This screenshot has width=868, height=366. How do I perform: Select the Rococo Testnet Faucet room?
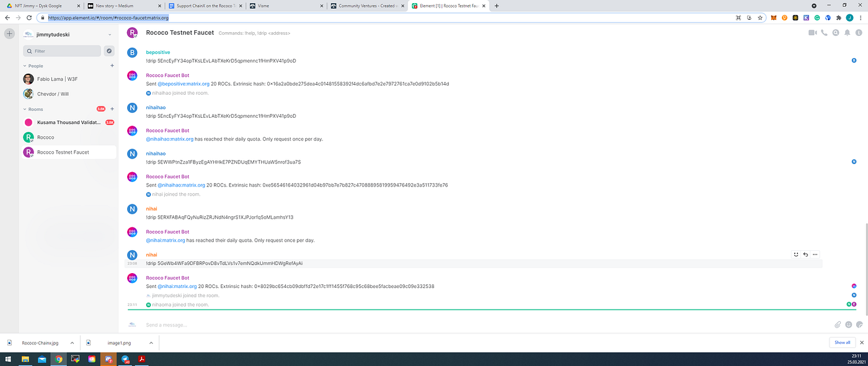[69, 152]
